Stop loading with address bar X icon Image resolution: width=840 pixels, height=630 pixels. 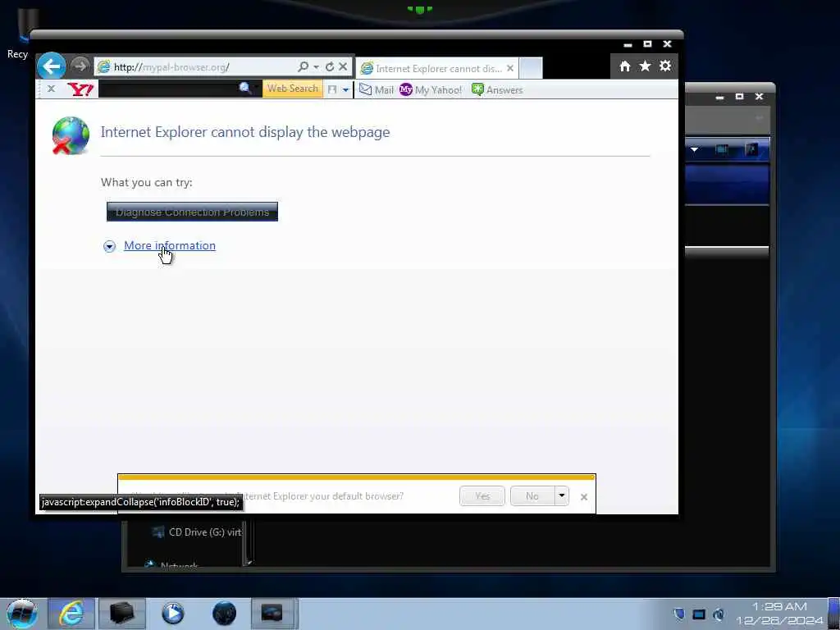click(344, 66)
